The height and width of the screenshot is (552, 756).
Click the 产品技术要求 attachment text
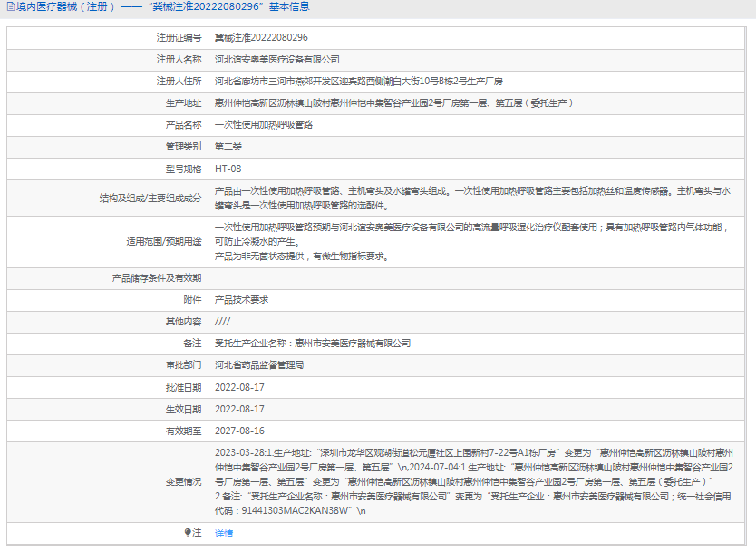(x=241, y=300)
